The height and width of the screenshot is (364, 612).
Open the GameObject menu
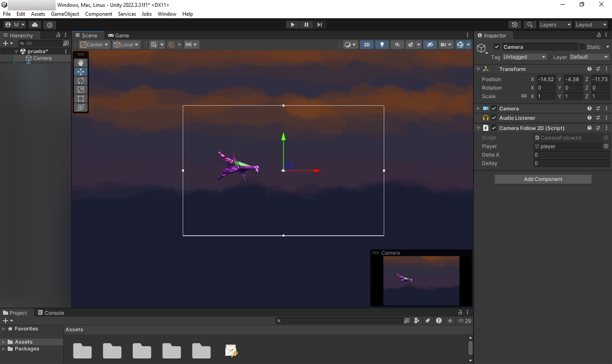pos(65,14)
